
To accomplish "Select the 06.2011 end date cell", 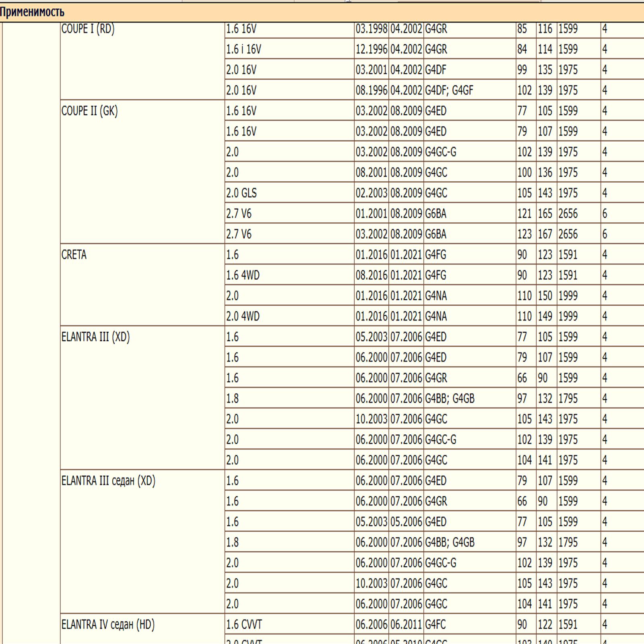I will [x=406, y=624].
